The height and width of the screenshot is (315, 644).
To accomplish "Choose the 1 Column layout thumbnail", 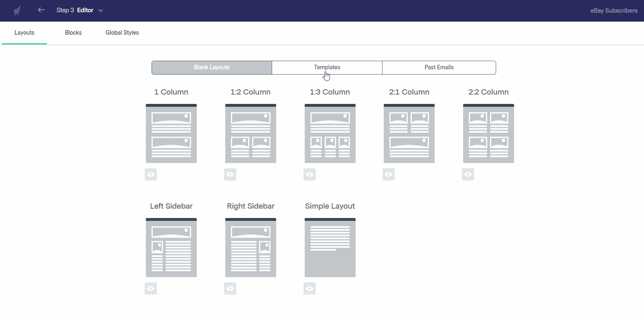I will (171, 134).
